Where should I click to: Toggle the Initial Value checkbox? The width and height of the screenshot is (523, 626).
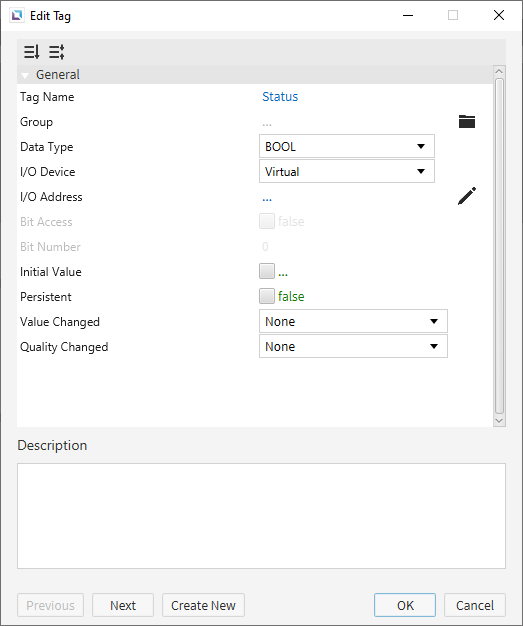point(267,271)
